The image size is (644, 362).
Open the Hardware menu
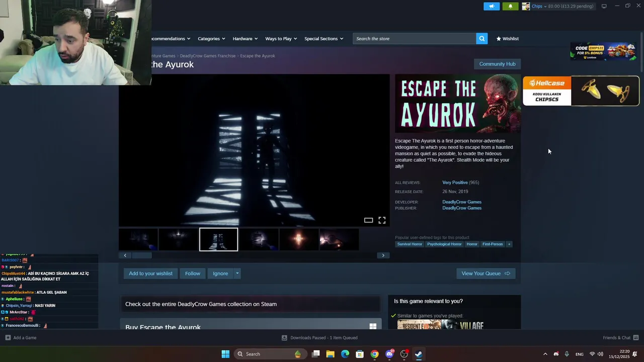245,39
